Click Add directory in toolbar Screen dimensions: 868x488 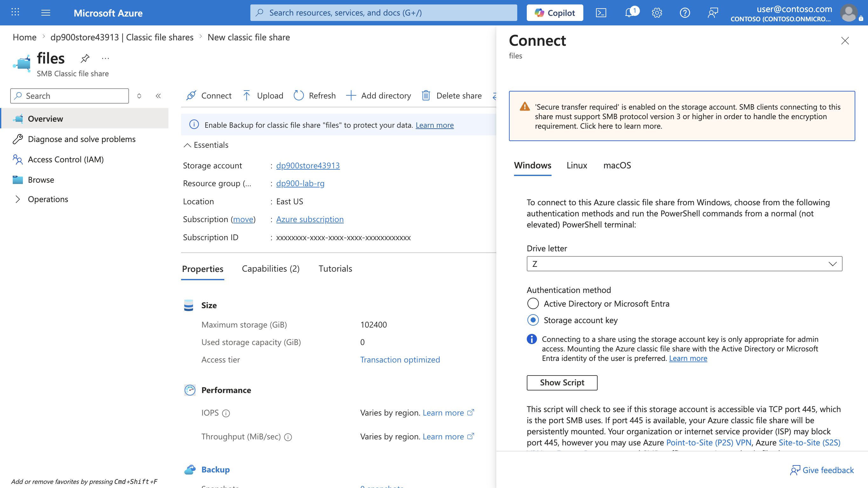pyautogui.click(x=378, y=96)
